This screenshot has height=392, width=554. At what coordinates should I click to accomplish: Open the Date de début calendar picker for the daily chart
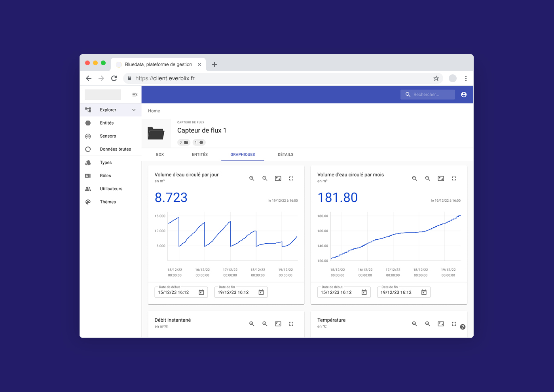201,292
